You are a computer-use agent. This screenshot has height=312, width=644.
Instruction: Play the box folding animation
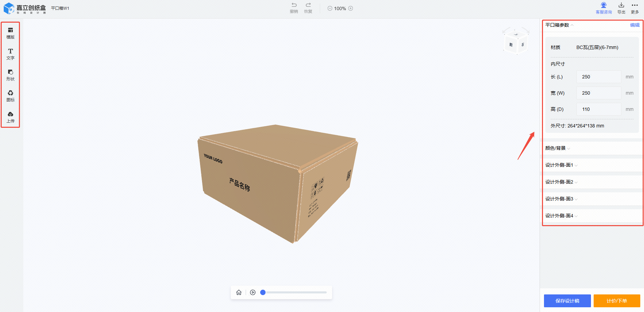coord(253,292)
